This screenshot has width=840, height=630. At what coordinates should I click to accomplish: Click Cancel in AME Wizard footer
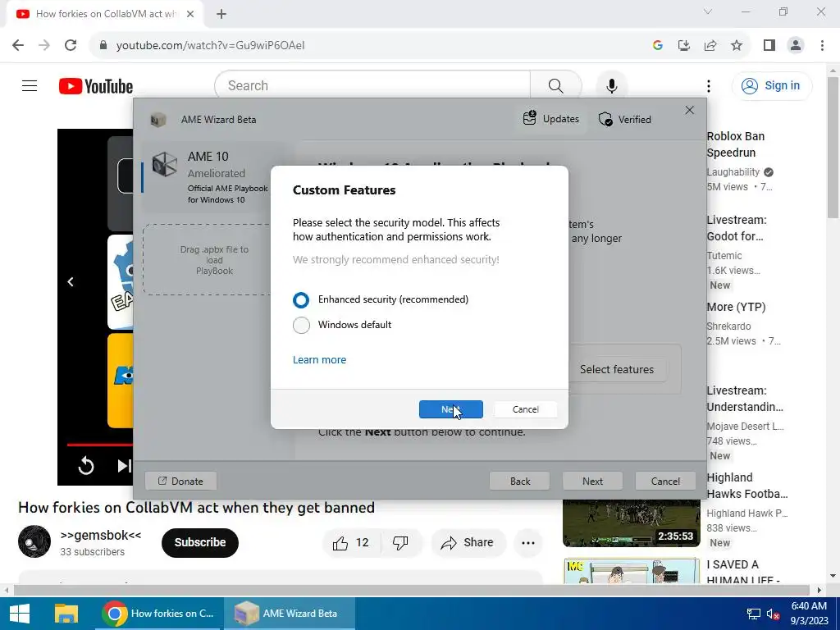[665, 481]
